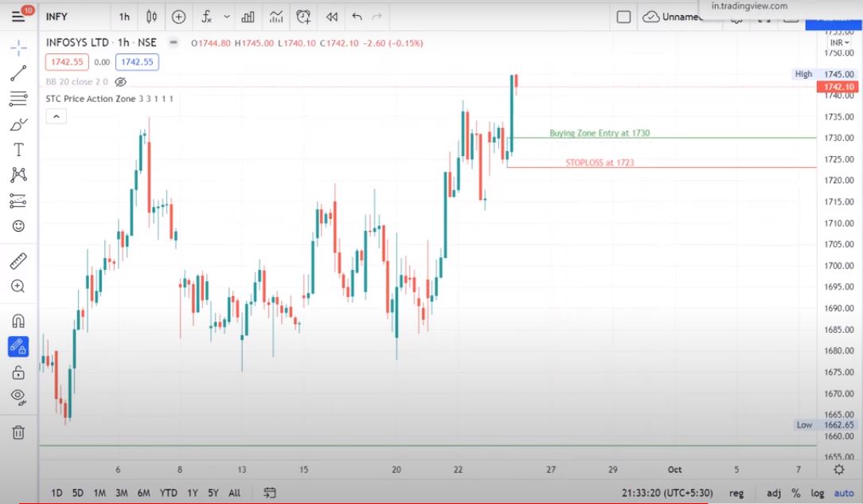Open the alert clock icon
The height and width of the screenshot is (504, 863).
303,17
